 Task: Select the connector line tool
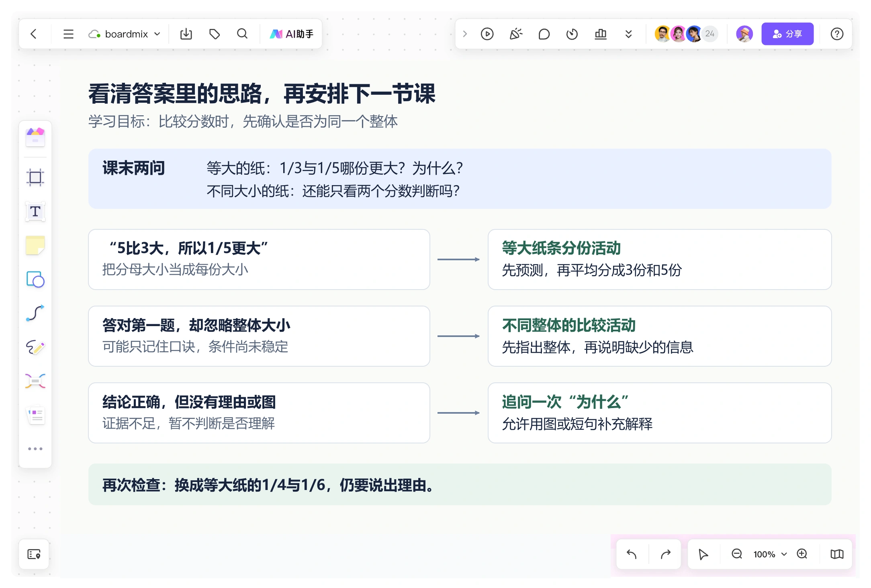coord(35,313)
